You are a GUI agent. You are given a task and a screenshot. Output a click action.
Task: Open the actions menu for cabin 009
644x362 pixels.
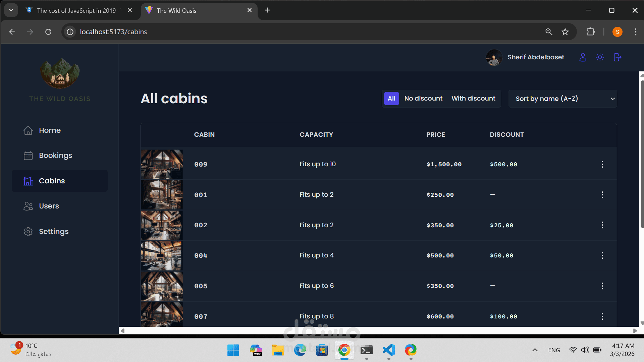(x=602, y=164)
